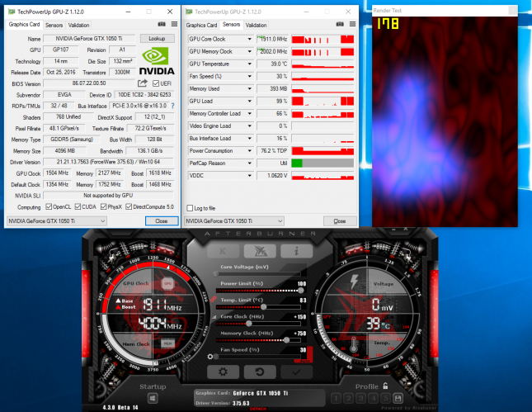Select profile slot 1 in Afterburner
Screen dimensions: 532x412
tap(336, 398)
